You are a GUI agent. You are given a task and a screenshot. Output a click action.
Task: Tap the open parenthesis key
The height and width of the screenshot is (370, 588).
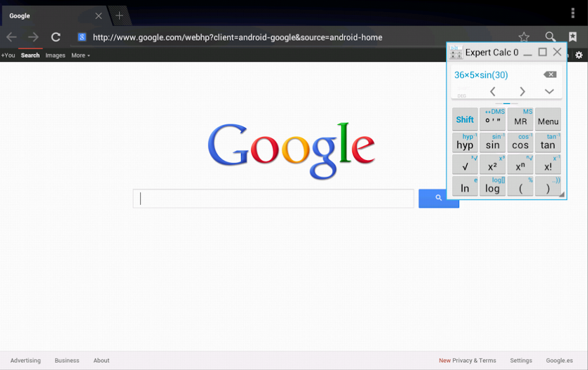520,186
